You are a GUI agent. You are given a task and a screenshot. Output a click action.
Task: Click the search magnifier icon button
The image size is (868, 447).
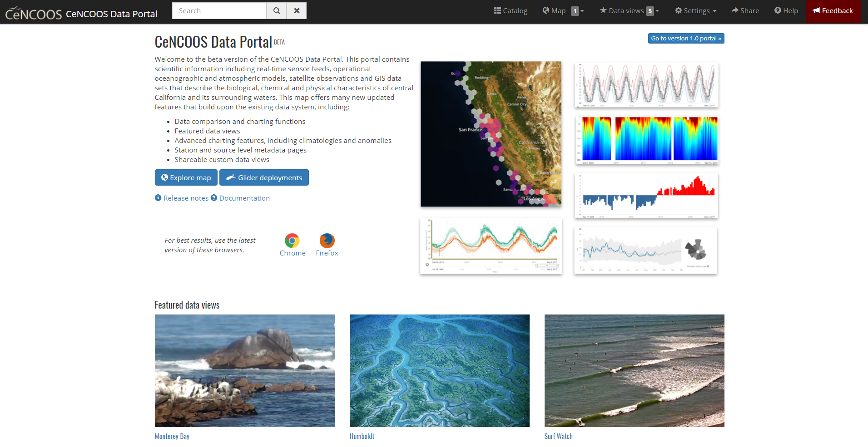(277, 11)
